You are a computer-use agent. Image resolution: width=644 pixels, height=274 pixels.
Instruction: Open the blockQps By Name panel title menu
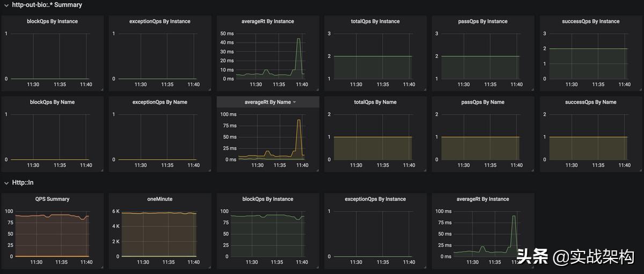(x=52, y=102)
